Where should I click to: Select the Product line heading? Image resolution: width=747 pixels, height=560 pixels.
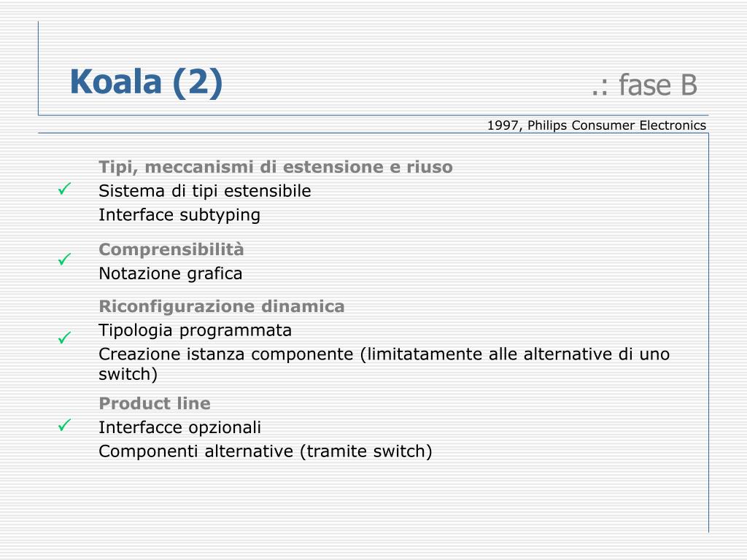[155, 403]
